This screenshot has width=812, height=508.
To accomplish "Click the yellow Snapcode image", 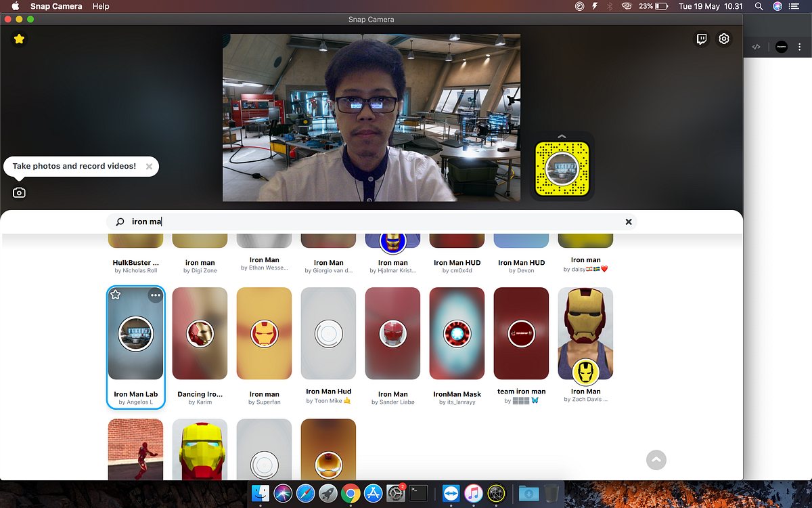I will (562, 170).
